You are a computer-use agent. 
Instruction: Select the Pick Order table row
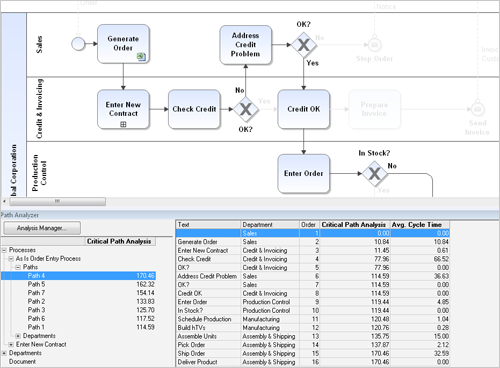coord(313,345)
